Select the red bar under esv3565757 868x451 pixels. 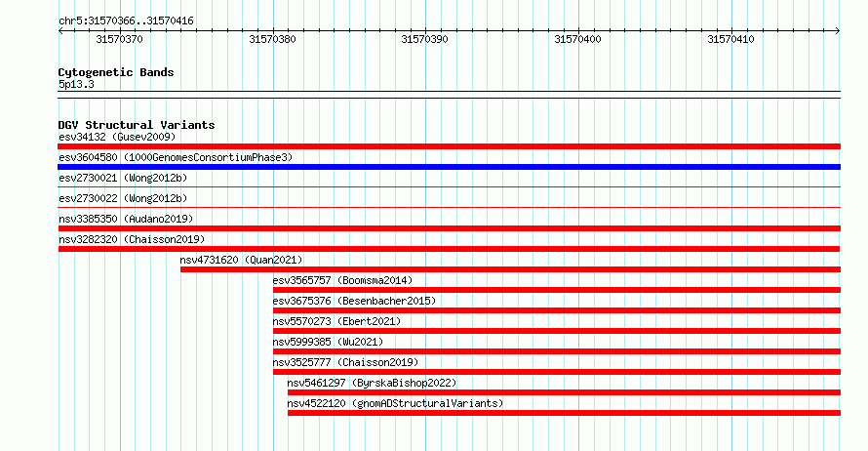557,290
